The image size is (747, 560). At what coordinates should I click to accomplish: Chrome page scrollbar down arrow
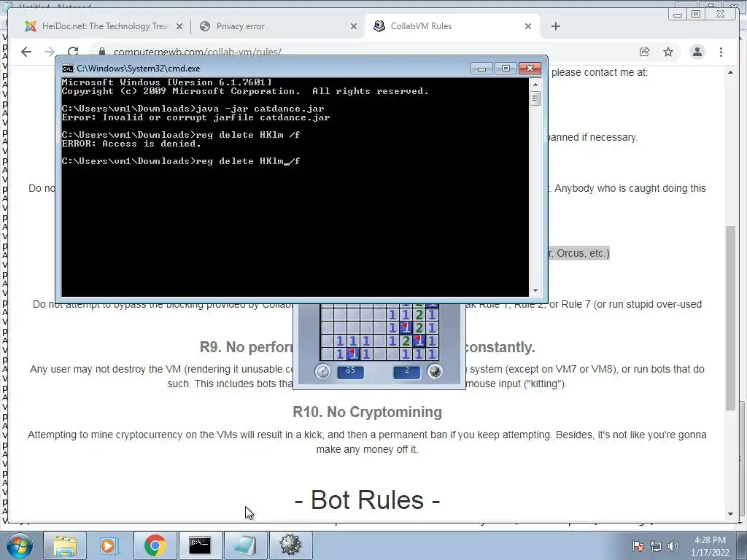pyautogui.click(x=730, y=514)
